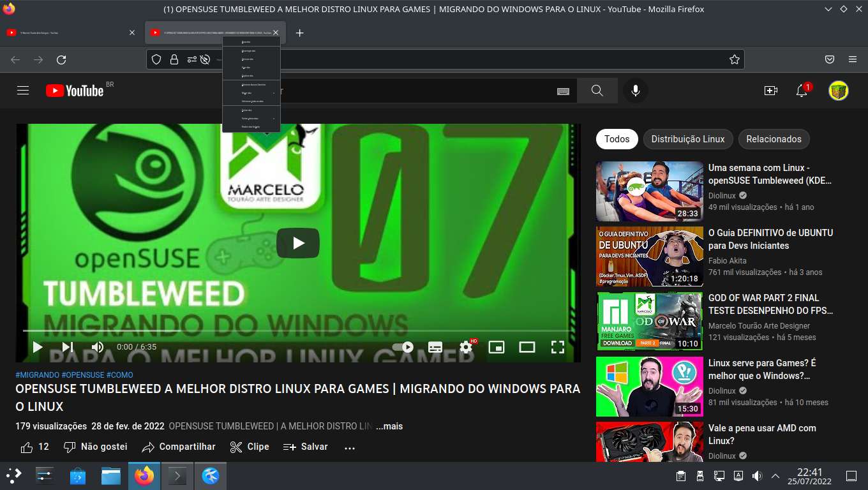The width and height of the screenshot is (868, 490).
Task: Open the Pocket save icon
Action: [x=830, y=59]
